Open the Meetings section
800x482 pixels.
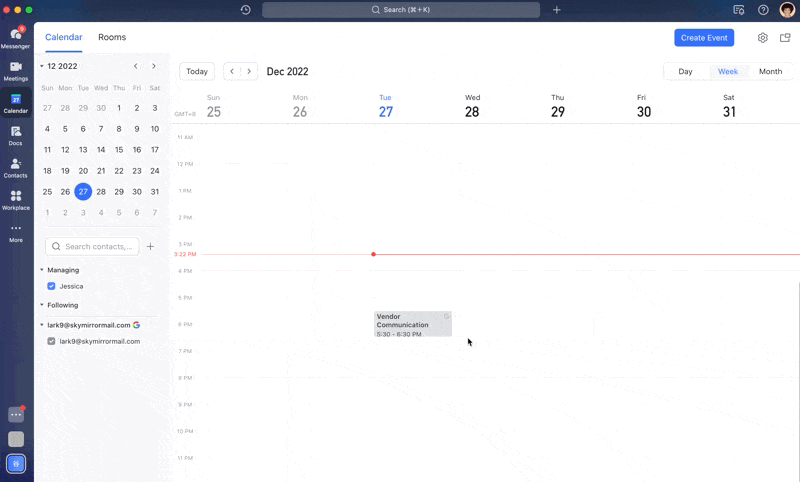tap(15, 68)
